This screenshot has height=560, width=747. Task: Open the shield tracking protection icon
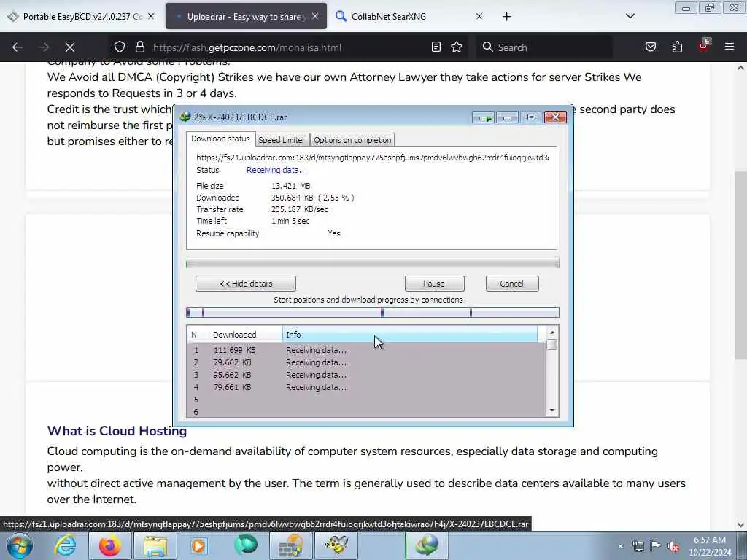pos(120,47)
